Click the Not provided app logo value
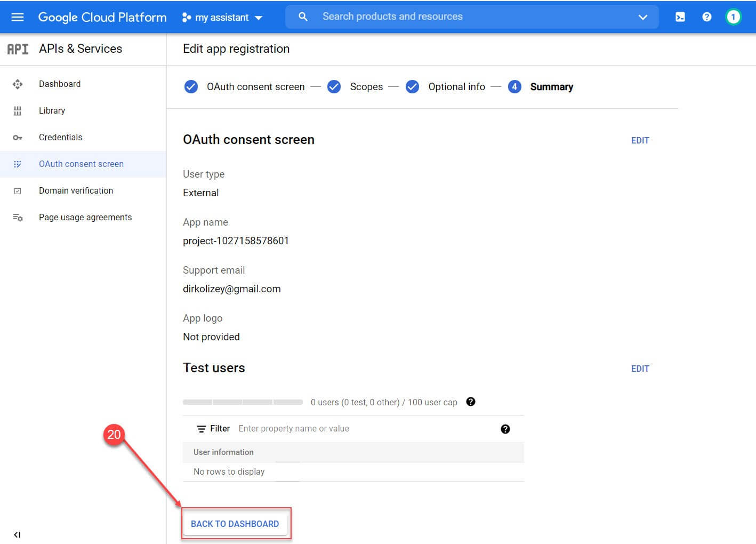 point(211,337)
